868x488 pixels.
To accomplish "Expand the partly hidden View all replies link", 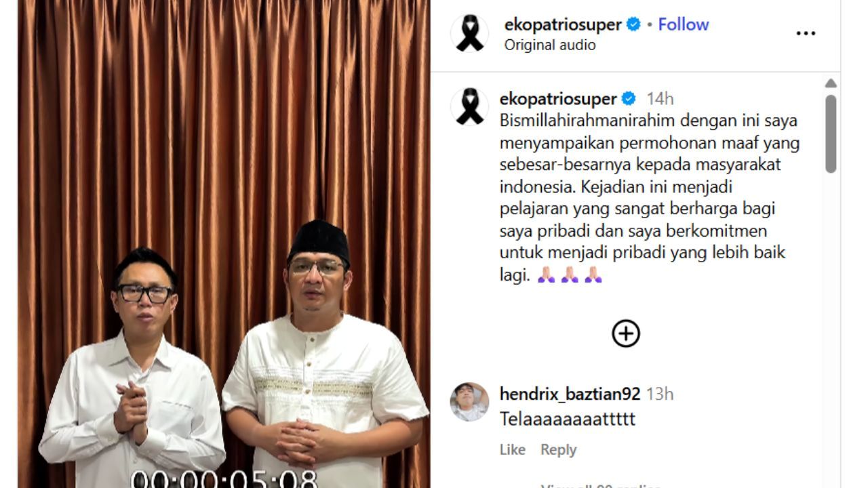I will (600, 485).
